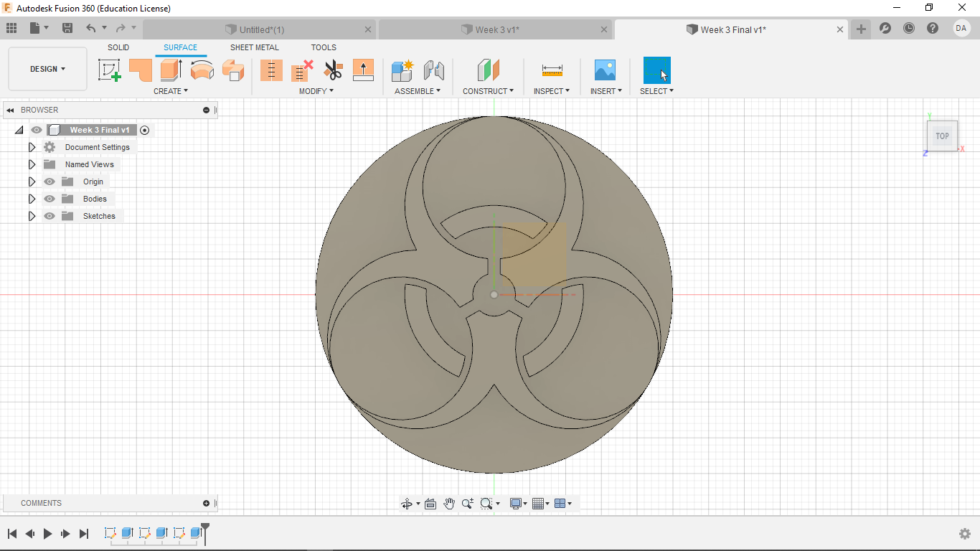Open the MODIFY dropdown menu
This screenshot has width=980, height=551.
click(316, 91)
